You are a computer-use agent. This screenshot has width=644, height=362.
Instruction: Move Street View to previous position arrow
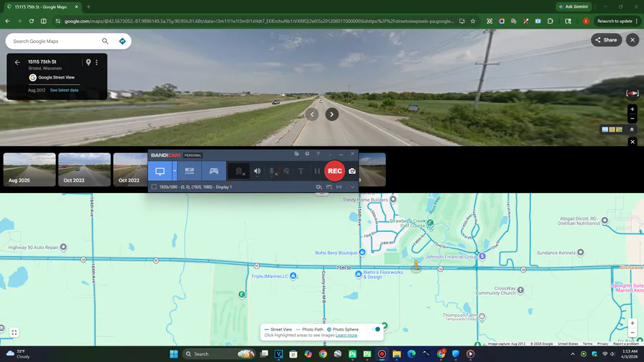click(x=312, y=114)
